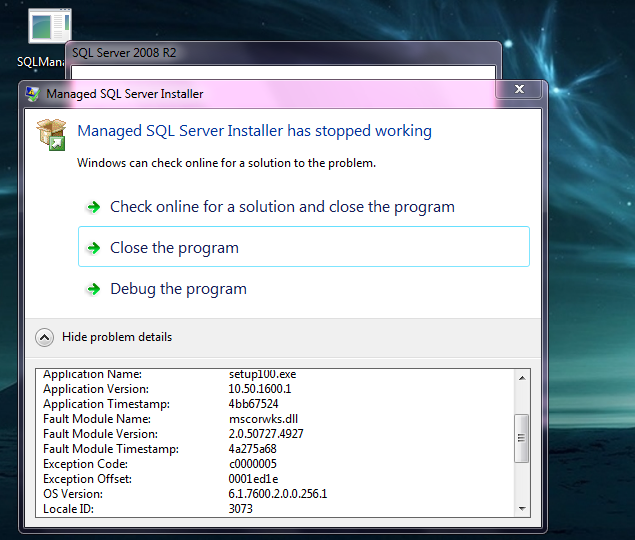Click the green arrow beside Check online
This screenshot has width=635, height=540.
point(94,207)
